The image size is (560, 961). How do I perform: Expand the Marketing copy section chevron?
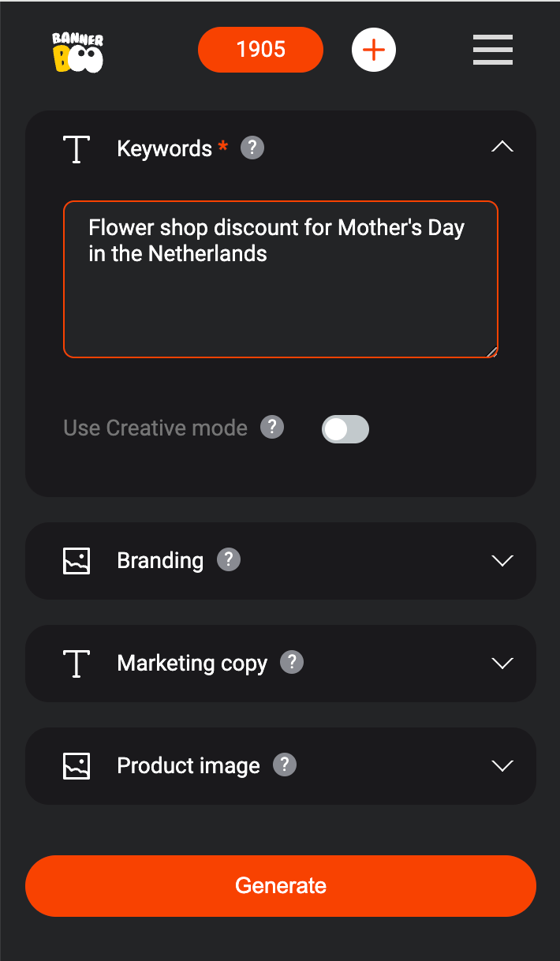502,664
